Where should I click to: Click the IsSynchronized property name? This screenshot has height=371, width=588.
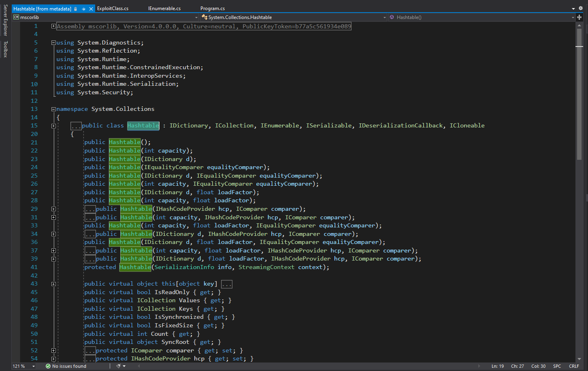[179, 317]
